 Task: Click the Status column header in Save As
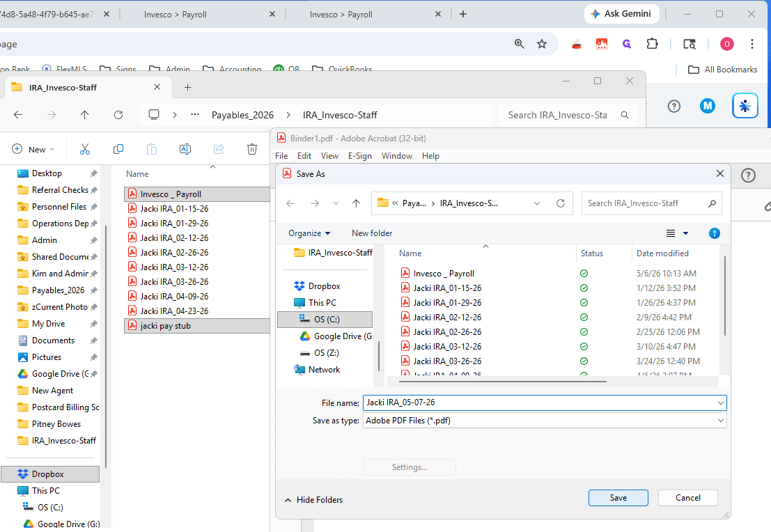(x=591, y=253)
